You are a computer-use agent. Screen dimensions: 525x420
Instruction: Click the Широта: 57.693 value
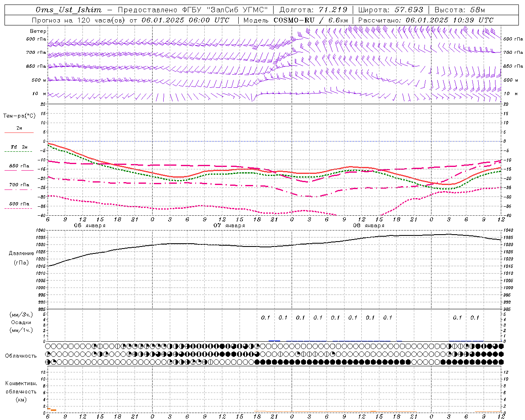[391, 10]
